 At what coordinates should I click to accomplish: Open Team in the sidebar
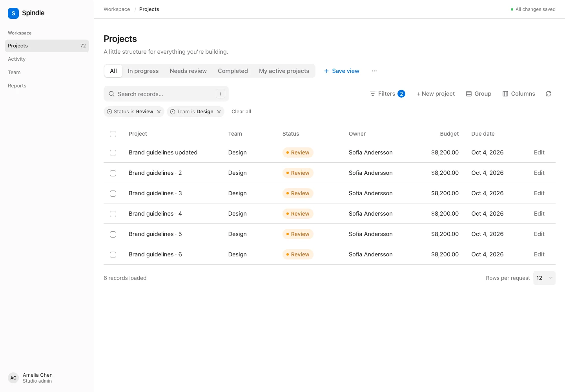pyautogui.click(x=47, y=73)
